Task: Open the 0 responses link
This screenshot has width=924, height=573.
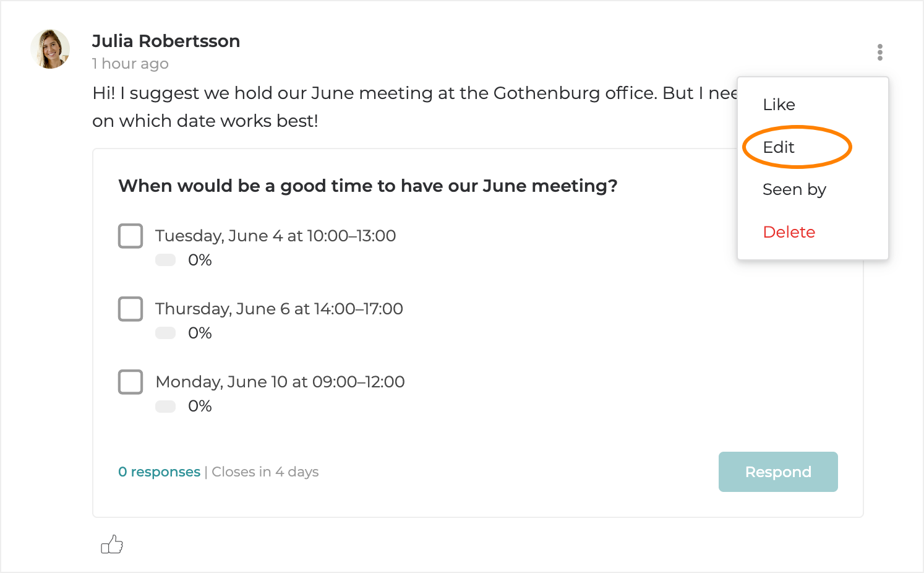Action: coord(159,472)
